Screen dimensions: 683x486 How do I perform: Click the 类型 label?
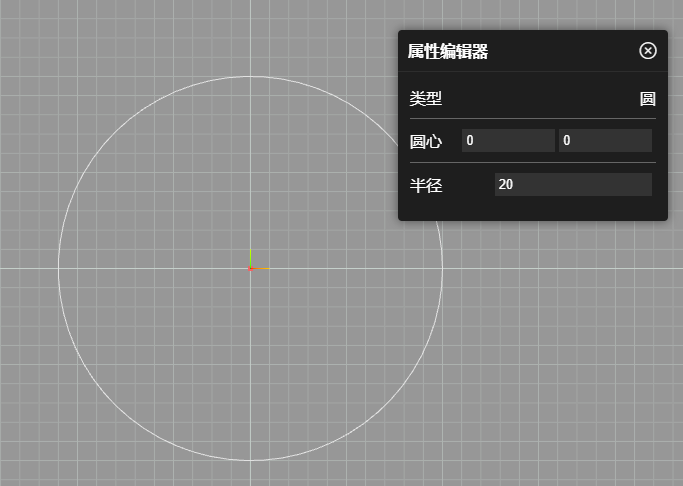[426, 99]
